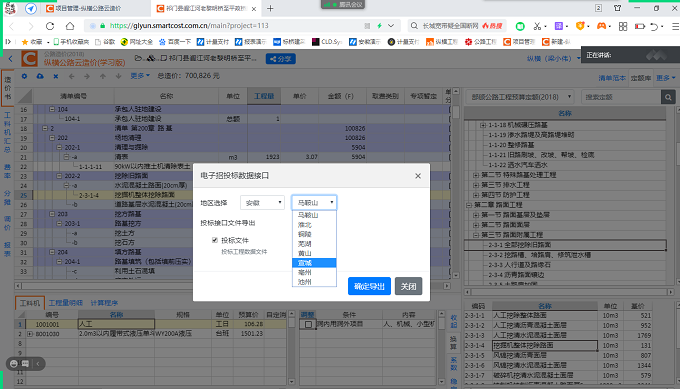Click the 关闭 button in the dialog
Image resolution: width=680 pixels, height=389 pixels.
(x=408, y=286)
